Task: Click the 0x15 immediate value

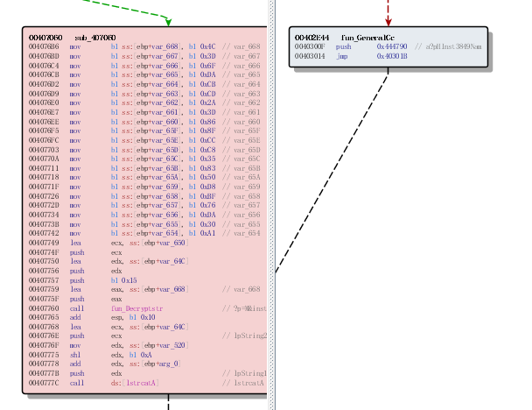Action: 129,280
